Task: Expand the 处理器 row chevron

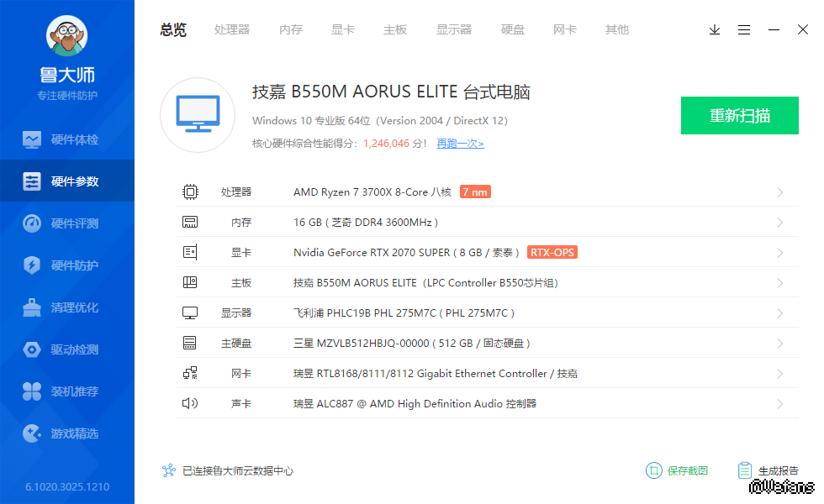Action: pyautogui.click(x=780, y=192)
